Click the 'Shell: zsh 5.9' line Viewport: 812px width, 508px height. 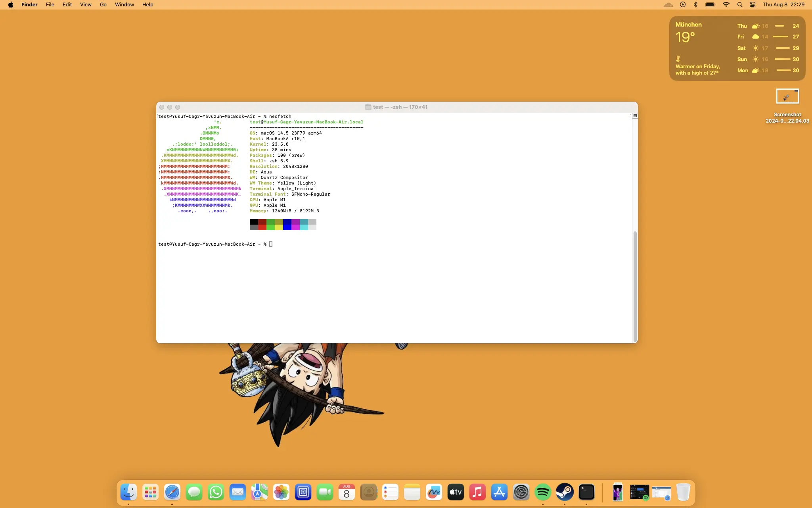tap(269, 161)
